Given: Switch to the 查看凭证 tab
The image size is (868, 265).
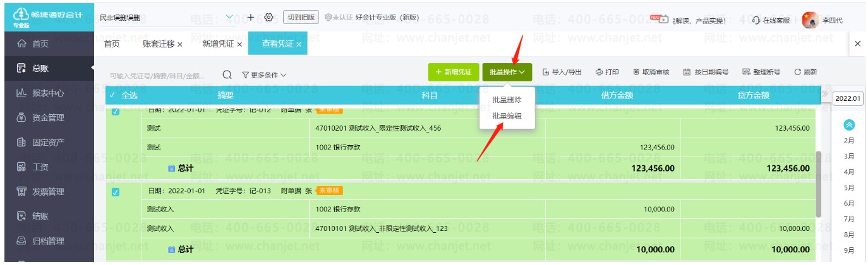Looking at the screenshot, I should 277,44.
